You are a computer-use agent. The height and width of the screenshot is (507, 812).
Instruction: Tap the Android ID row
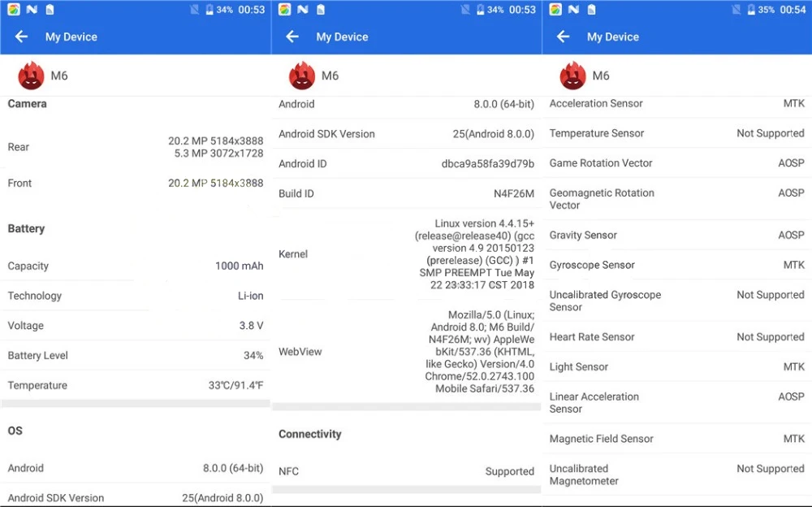coord(406,164)
